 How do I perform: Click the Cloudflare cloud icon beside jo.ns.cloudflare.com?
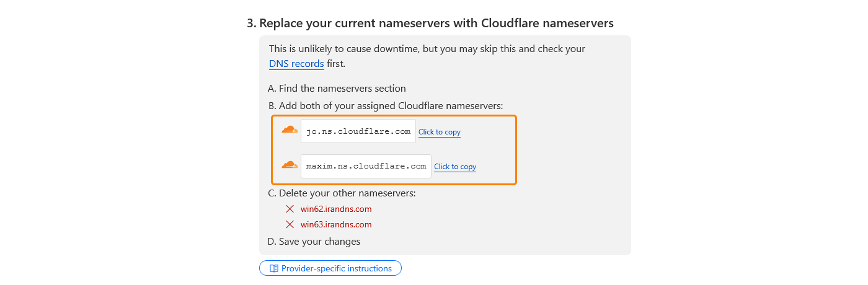click(x=290, y=130)
